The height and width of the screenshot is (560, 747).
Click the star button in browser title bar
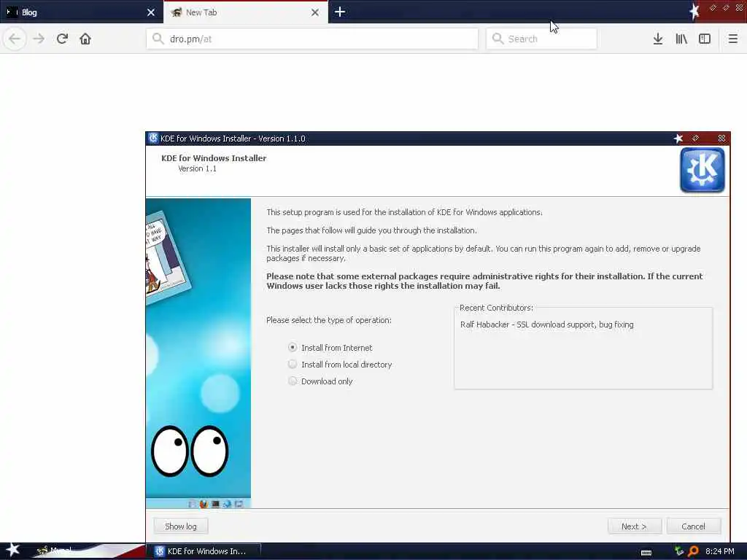point(694,12)
